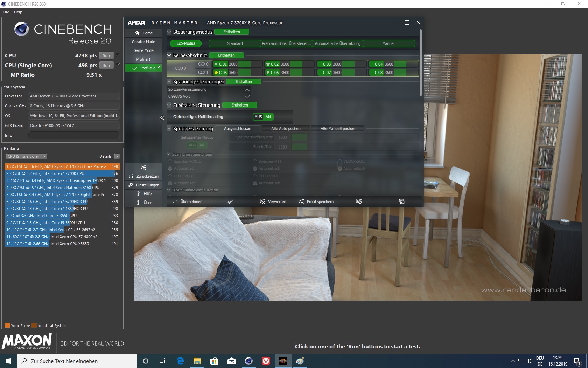Open the Help menu in Cinebench
The height and width of the screenshot is (368, 588).
[18, 12]
